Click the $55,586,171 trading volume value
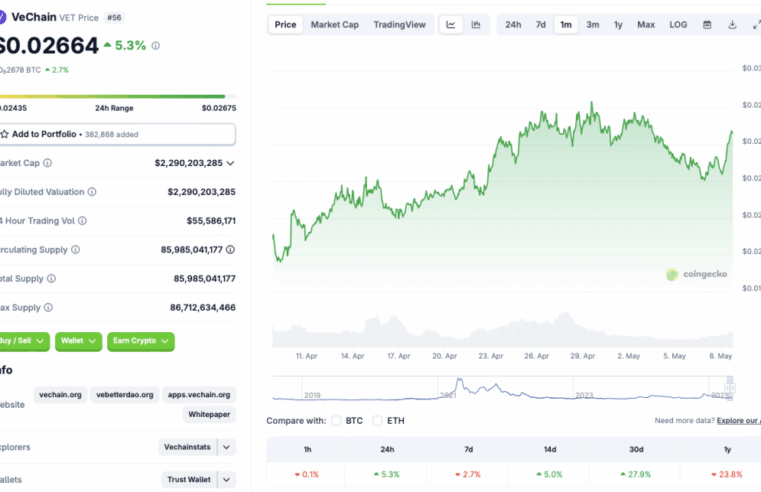Viewport: 761px width, 492px height. click(211, 221)
